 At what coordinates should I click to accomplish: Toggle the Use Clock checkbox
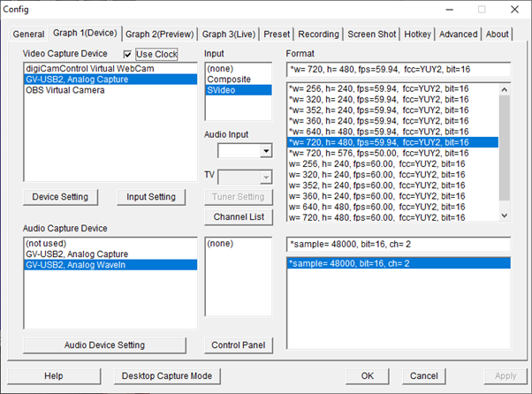(129, 55)
